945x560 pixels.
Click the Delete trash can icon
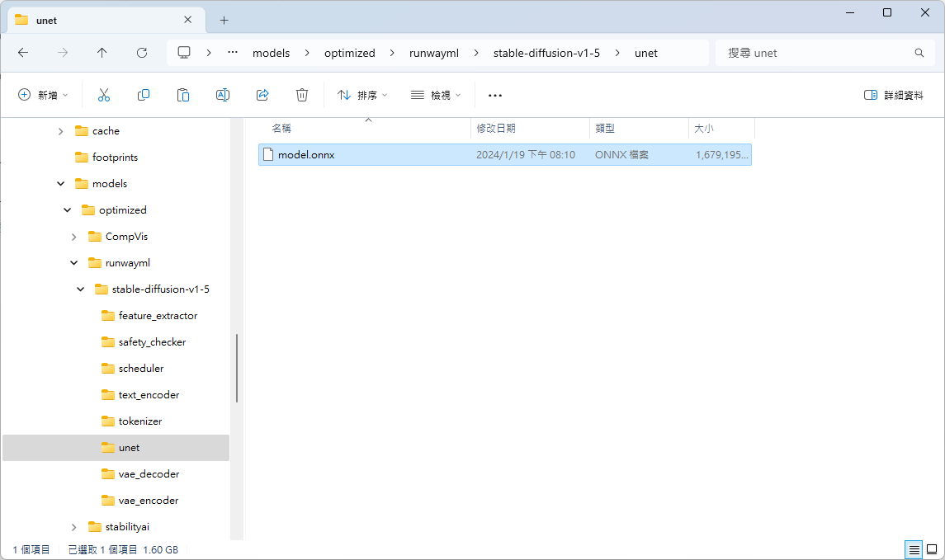click(x=302, y=95)
